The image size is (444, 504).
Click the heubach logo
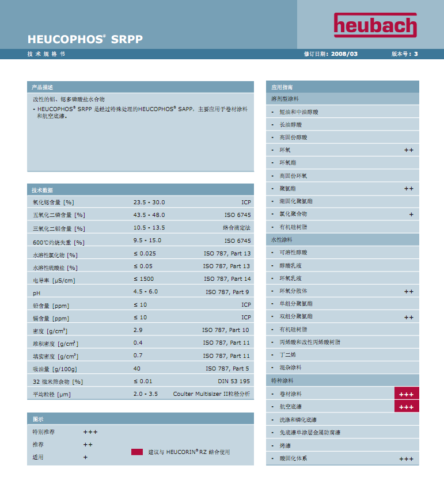pos(374,26)
